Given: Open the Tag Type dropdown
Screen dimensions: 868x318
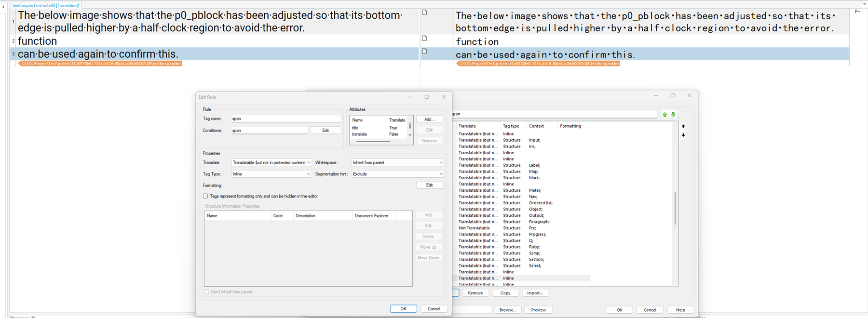Looking at the screenshot, I should (271, 174).
